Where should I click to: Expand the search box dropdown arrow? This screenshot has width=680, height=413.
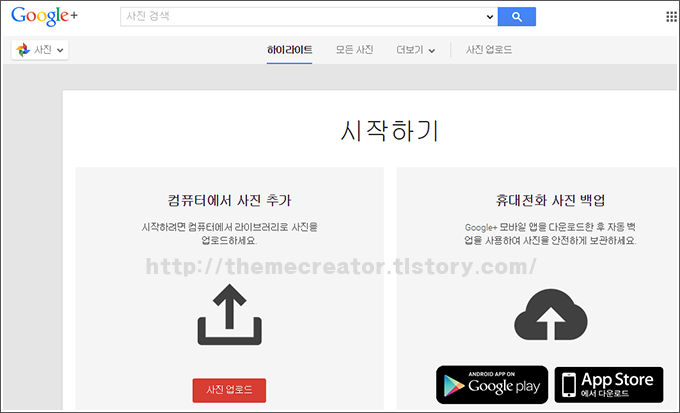[x=490, y=17]
